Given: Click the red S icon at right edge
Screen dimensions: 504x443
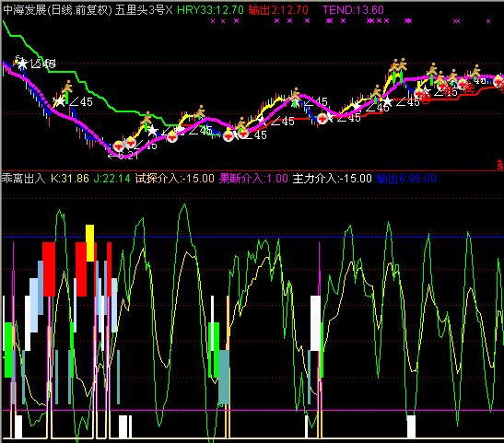Looking at the screenshot, I should pyautogui.click(x=499, y=164).
